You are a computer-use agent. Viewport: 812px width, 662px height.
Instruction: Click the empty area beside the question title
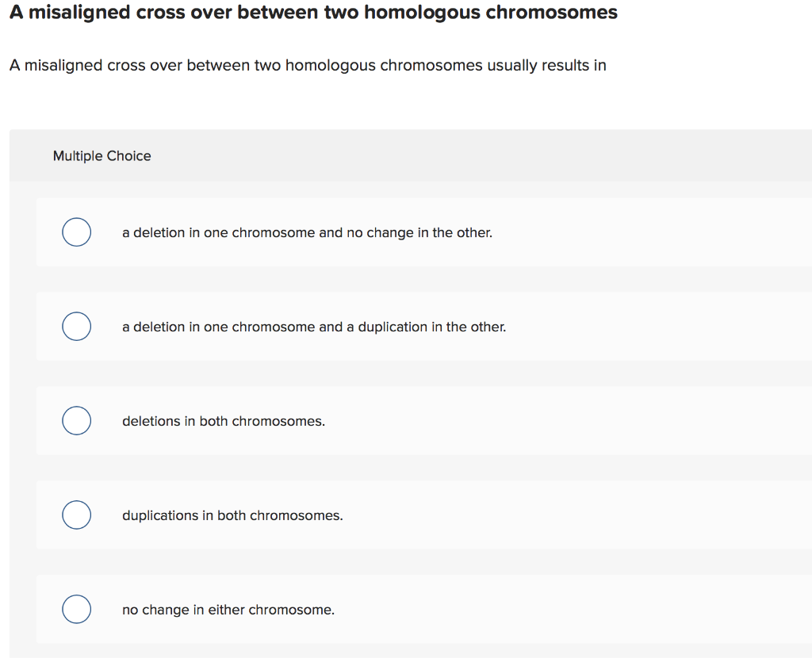pyautogui.click(x=714, y=12)
